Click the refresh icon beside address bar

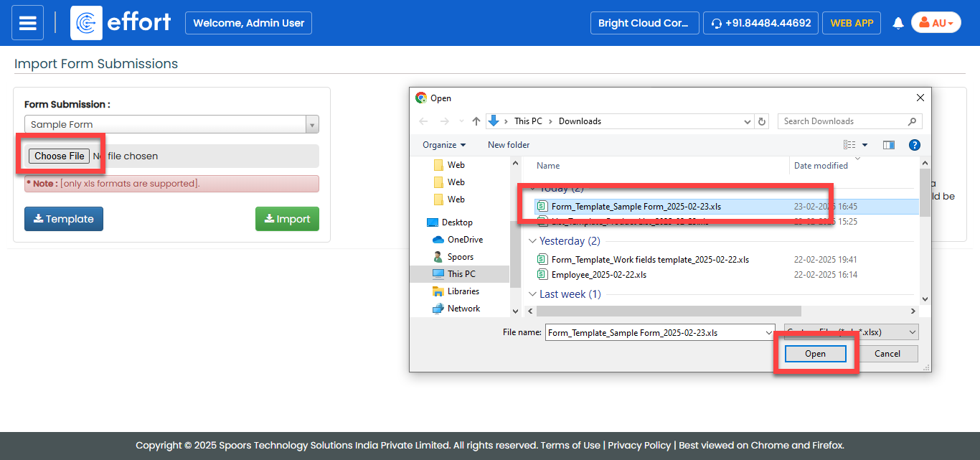click(x=762, y=121)
